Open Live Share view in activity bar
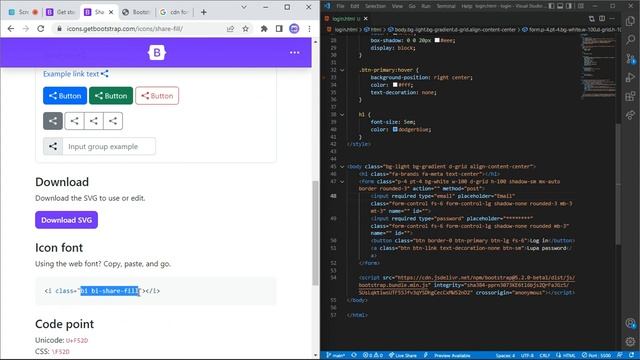Screen dimensions: 640x360 [x=630, y=115]
